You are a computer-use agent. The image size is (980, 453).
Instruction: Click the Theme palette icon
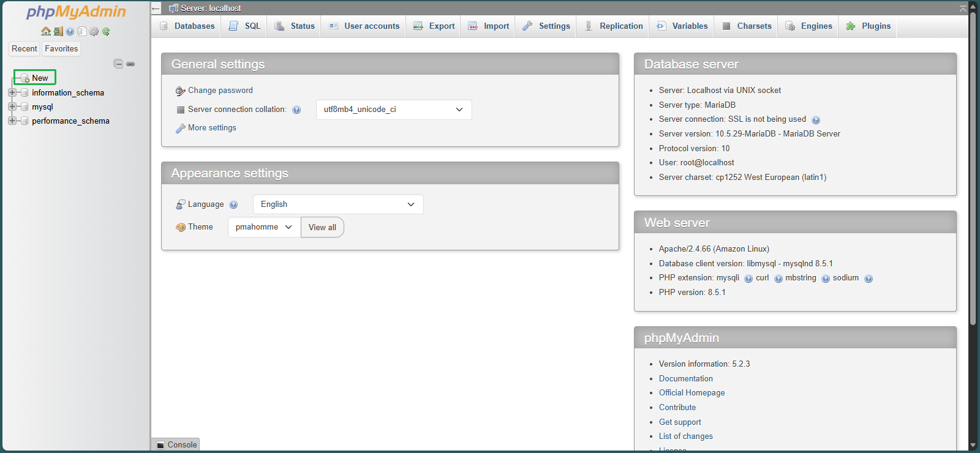coord(181,227)
